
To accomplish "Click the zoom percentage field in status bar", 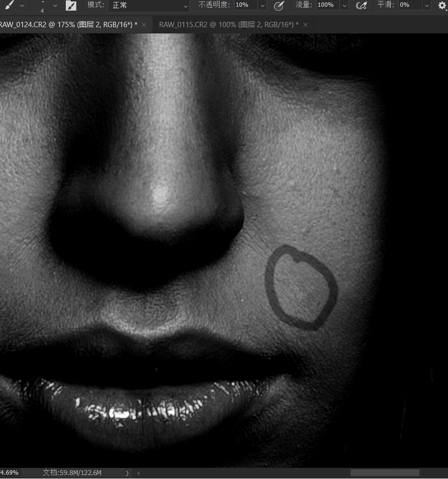I will 9,473.
